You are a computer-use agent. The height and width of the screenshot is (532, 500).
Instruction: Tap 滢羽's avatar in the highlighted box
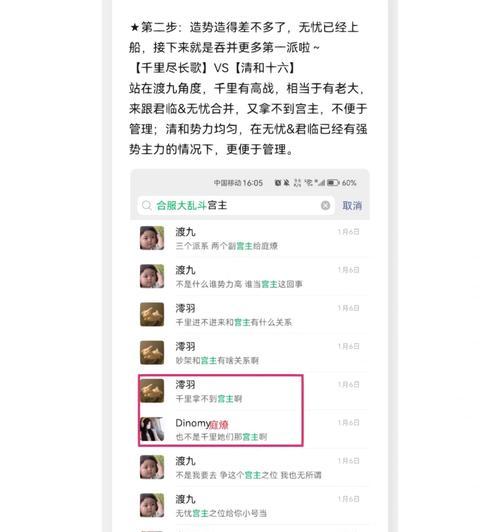click(152, 391)
